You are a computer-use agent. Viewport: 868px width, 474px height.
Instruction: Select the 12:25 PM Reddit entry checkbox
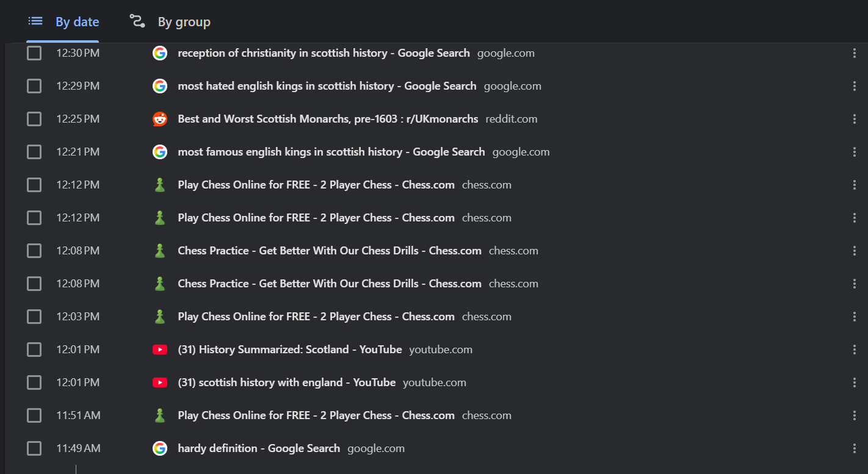point(34,119)
